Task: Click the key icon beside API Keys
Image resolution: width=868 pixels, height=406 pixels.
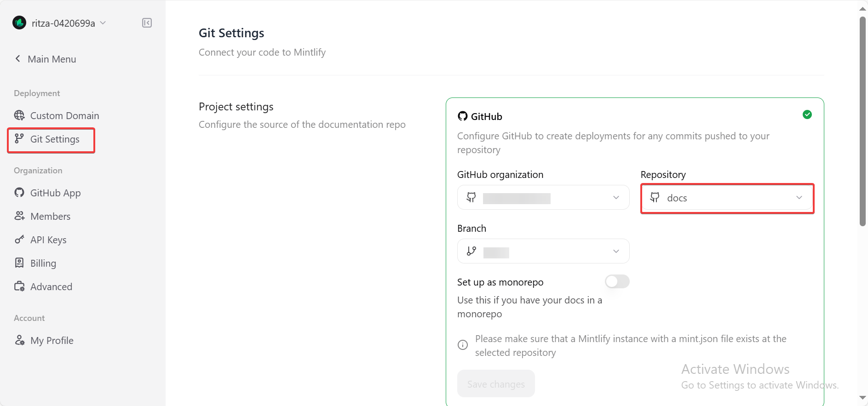Action: coord(19,239)
